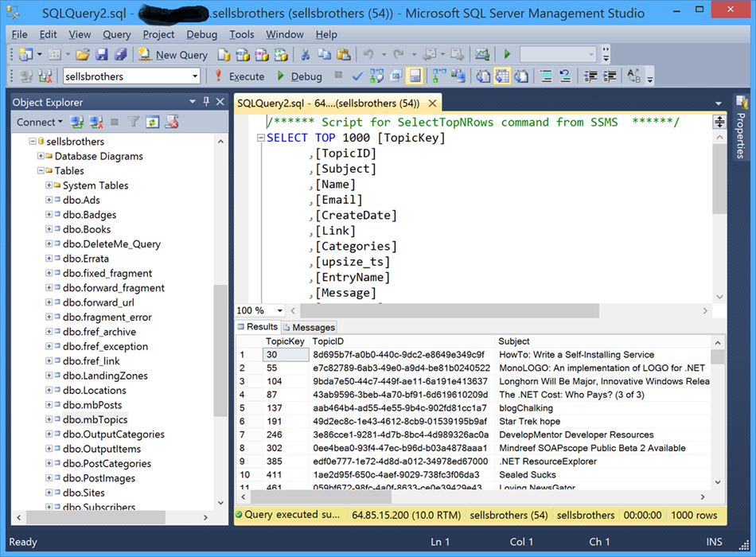Viewport: 756px width, 557px height.
Task: Open the 100 % zoom dropdown
Action: pyautogui.click(x=279, y=310)
